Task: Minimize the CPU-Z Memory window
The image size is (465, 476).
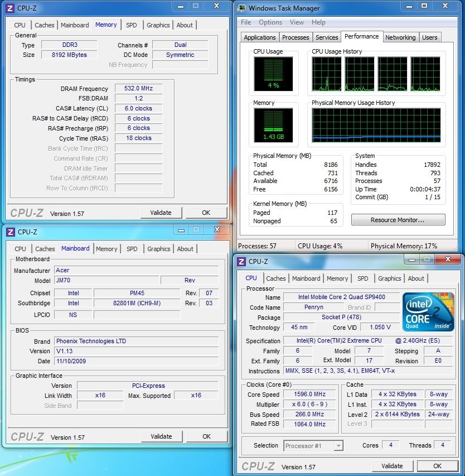Action: click(x=181, y=6)
